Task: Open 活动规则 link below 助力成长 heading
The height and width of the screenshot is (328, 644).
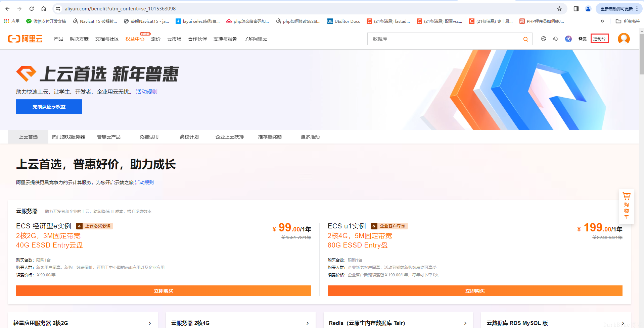Action: coord(144,182)
